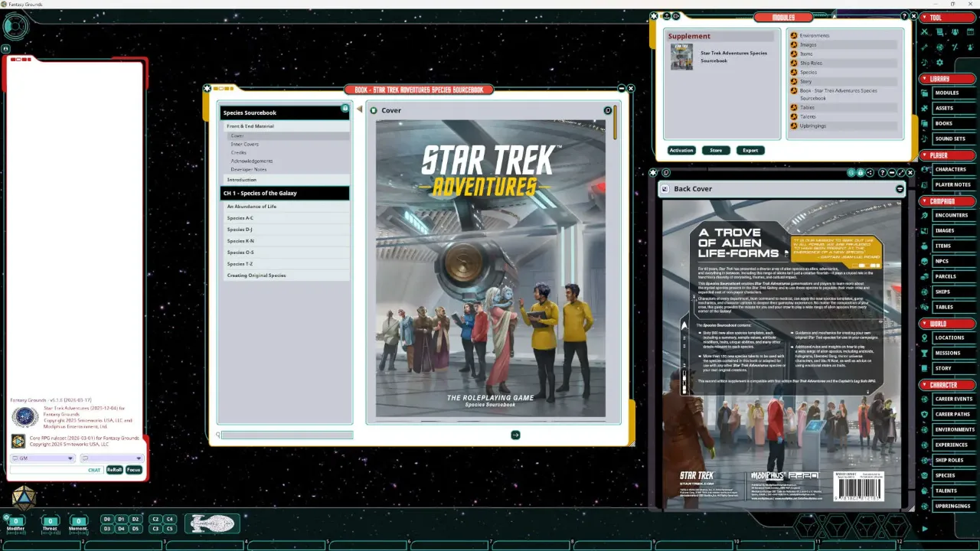Collapse the Library sidebar section
Image resolution: width=980 pixels, height=551 pixels.
pos(947,79)
